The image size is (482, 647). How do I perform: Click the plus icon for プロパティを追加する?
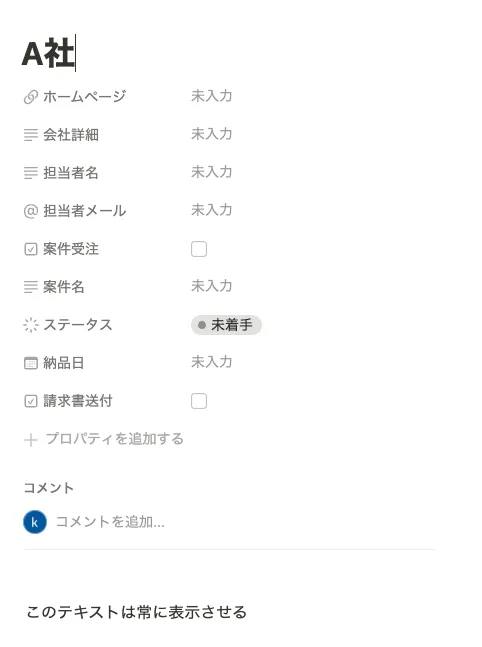tap(31, 440)
